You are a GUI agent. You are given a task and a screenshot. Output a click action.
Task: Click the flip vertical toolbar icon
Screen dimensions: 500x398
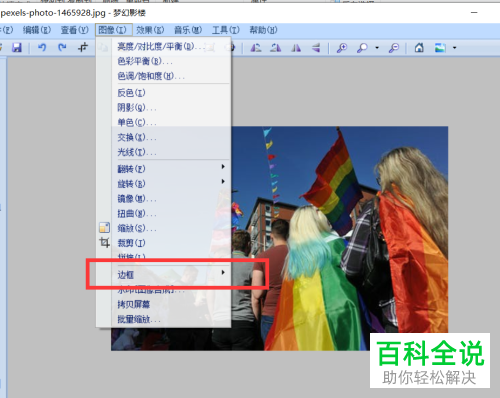coord(316,48)
